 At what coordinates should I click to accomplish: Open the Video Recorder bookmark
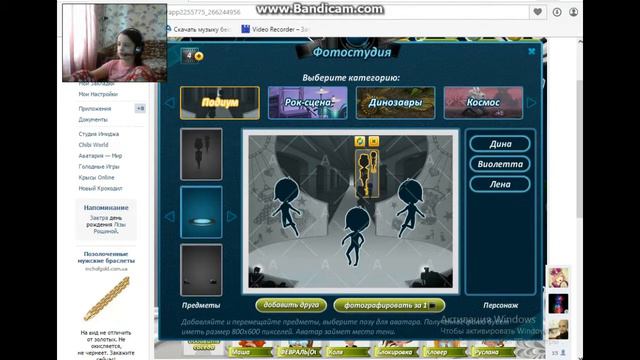(x=275, y=29)
